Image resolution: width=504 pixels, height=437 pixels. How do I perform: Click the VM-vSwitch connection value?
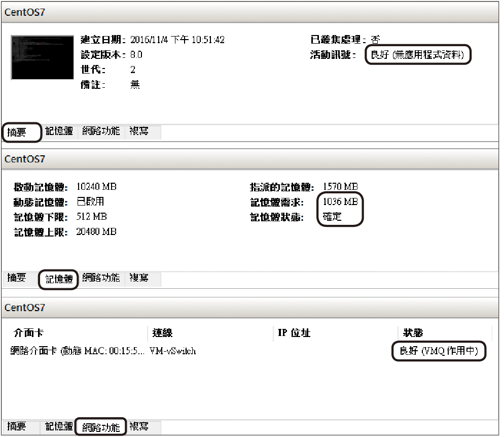(173, 351)
